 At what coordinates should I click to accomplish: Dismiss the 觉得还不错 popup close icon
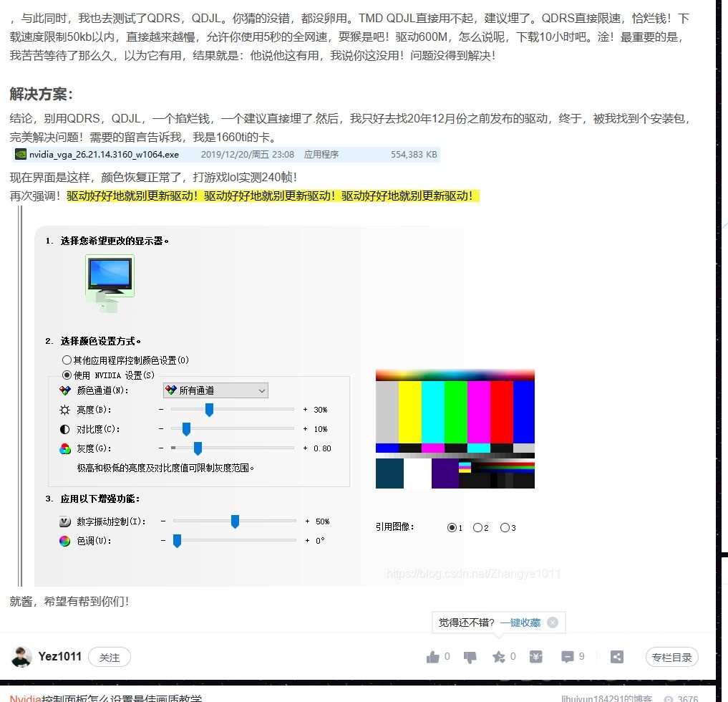point(553,622)
